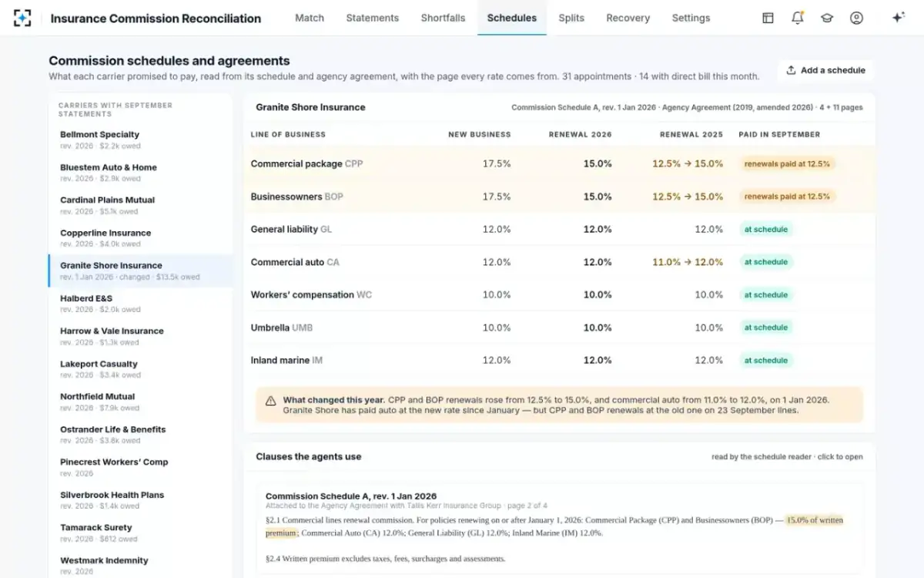Click the Umbrella UMB row label
Image resolution: width=924 pixels, height=578 pixels.
click(x=282, y=328)
